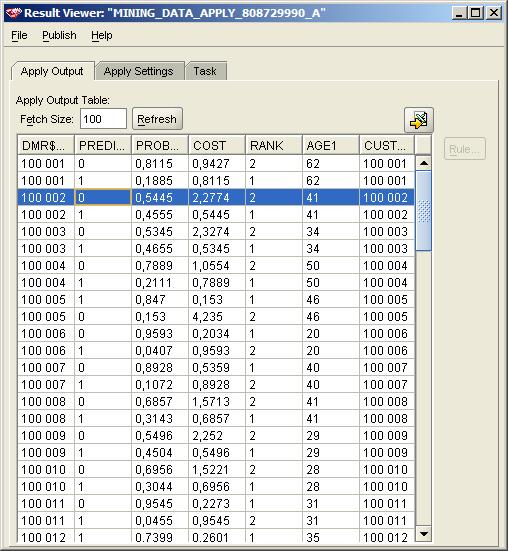Click the RANK column header
The height and width of the screenshot is (551, 508).
click(274, 145)
